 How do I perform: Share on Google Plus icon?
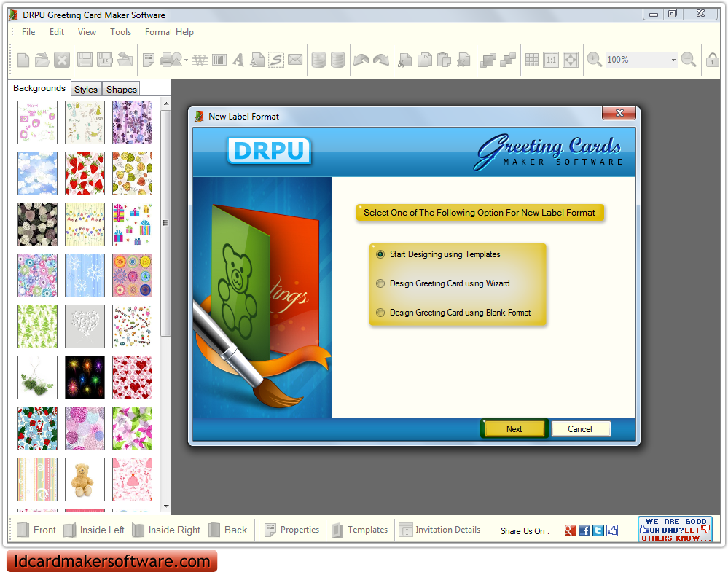pyautogui.click(x=571, y=530)
